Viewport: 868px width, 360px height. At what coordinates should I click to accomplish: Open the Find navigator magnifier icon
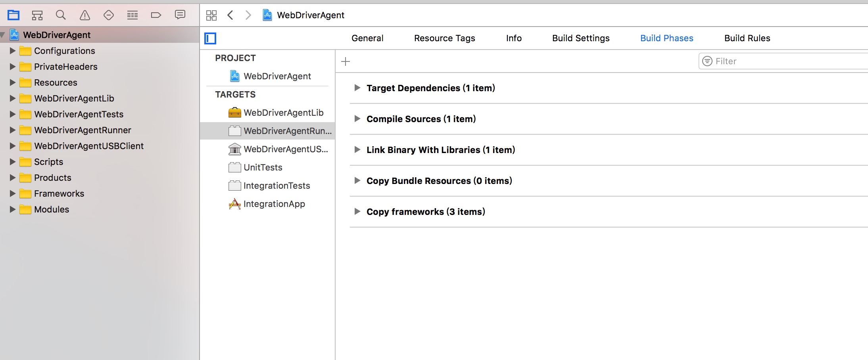(x=61, y=15)
